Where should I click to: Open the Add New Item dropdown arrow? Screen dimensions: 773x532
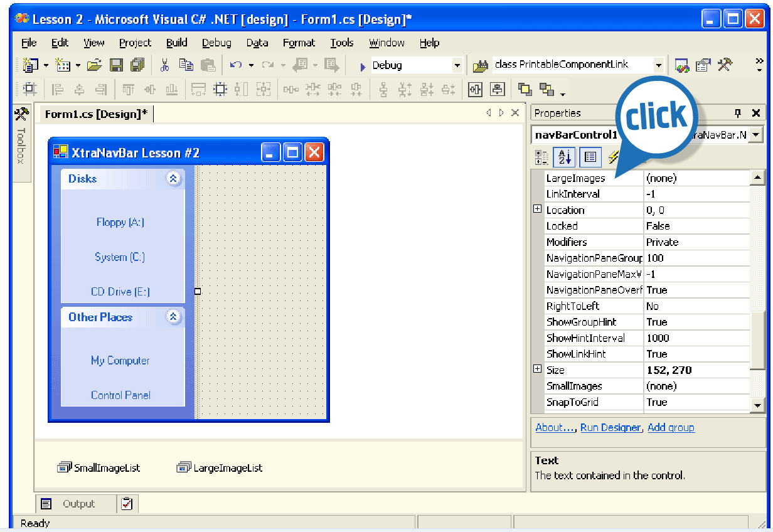[78, 65]
